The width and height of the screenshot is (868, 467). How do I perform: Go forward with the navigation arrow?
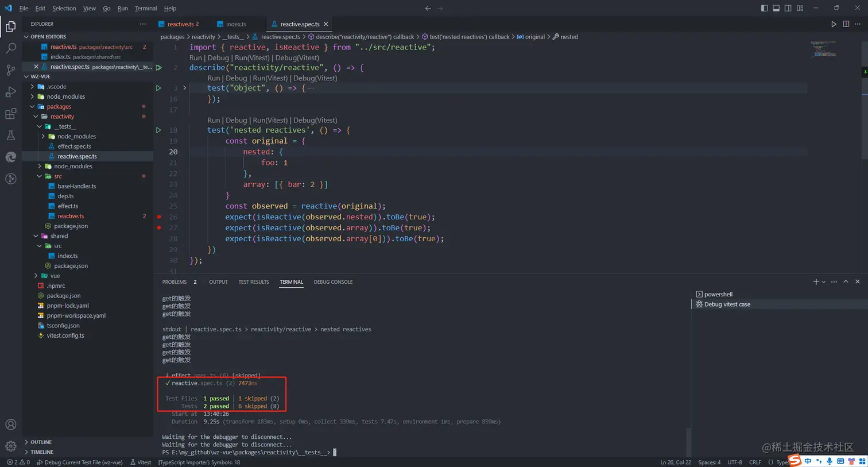(440, 8)
